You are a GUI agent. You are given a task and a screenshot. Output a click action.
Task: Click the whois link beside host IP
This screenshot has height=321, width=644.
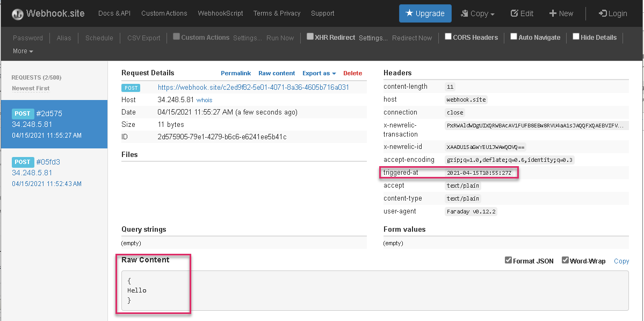pos(204,100)
